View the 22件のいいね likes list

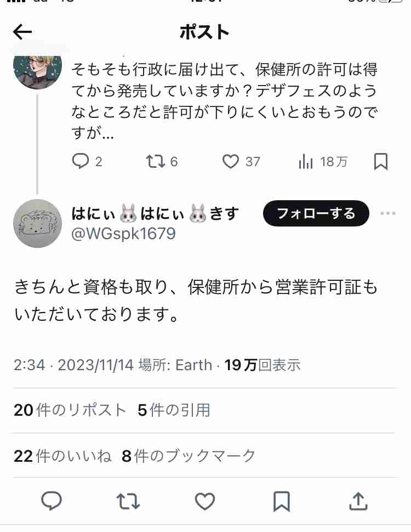click(x=62, y=456)
